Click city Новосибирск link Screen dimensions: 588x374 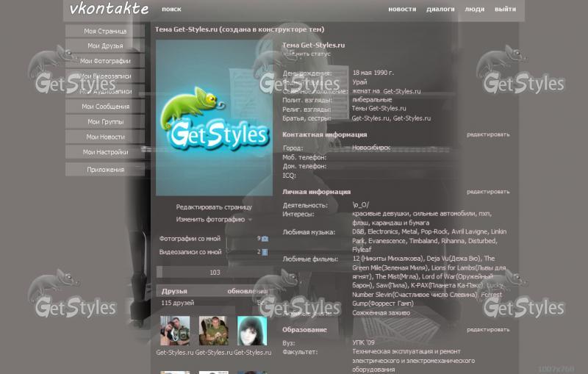(x=371, y=148)
